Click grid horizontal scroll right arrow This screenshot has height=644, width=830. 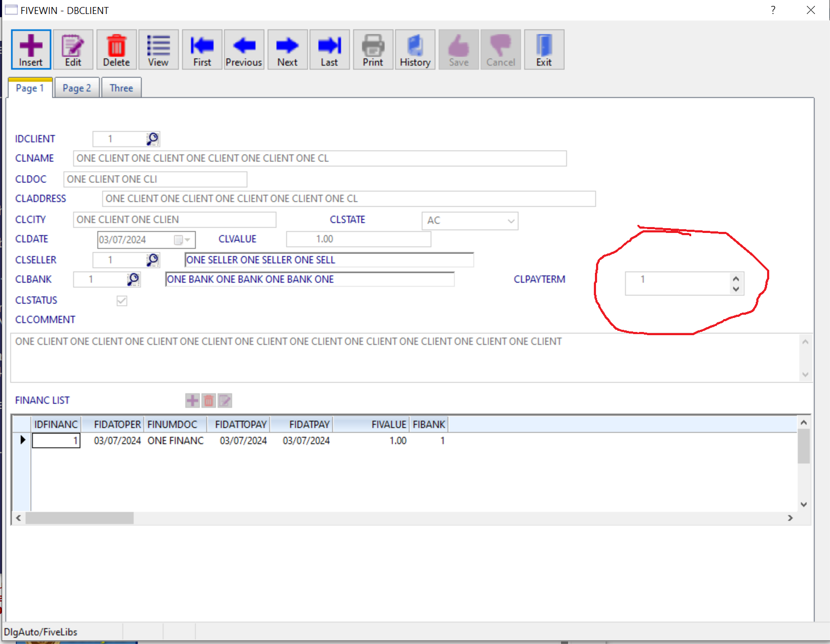790,518
